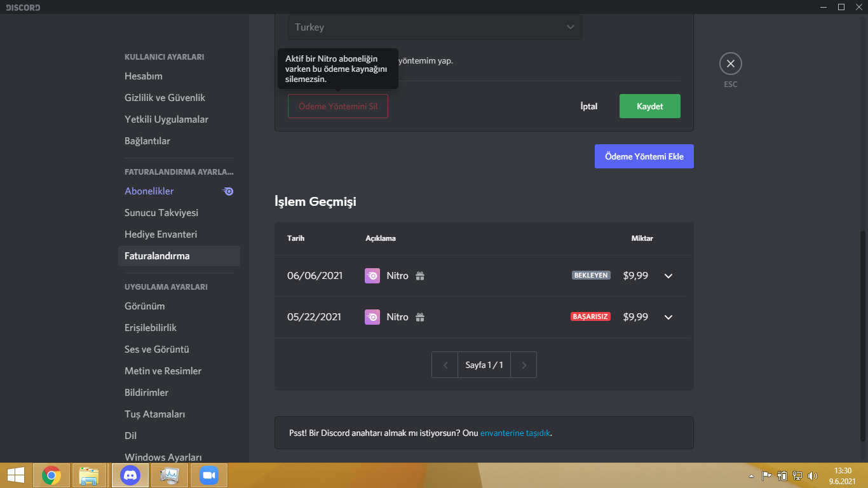Click the 'Sayfa 1 / 1' page indicator

[x=484, y=365]
